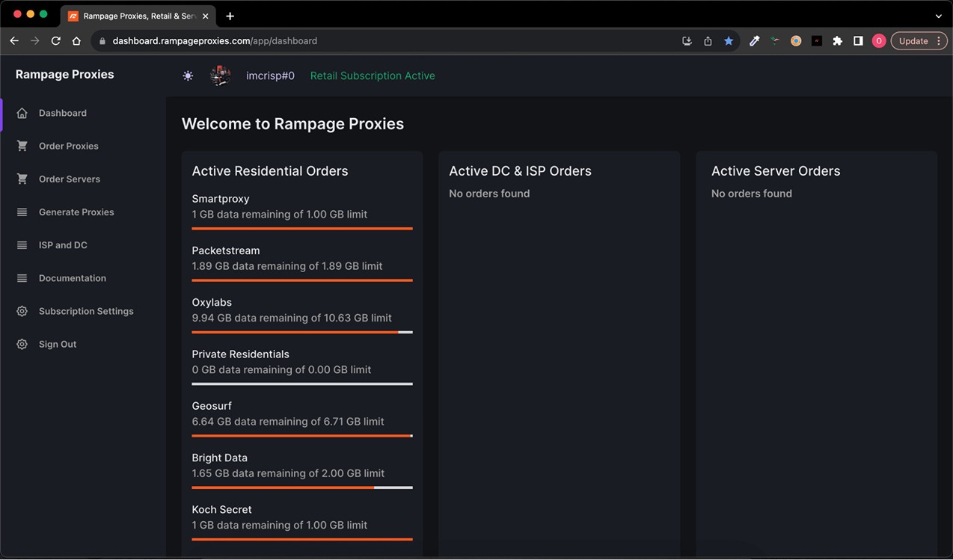This screenshot has width=953, height=560.
Task: Click the Generate Proxies list icon
Action: coord(22,212)
